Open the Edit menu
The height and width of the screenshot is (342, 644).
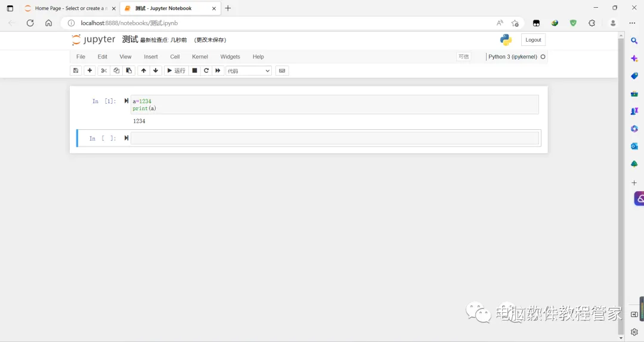pyautogui.click(x=103, y=57)
